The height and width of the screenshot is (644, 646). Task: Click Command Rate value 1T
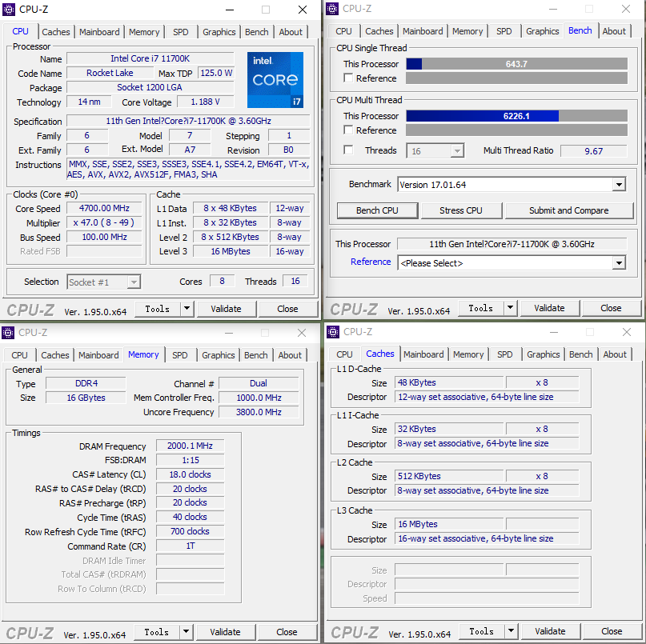click(190, 546)
